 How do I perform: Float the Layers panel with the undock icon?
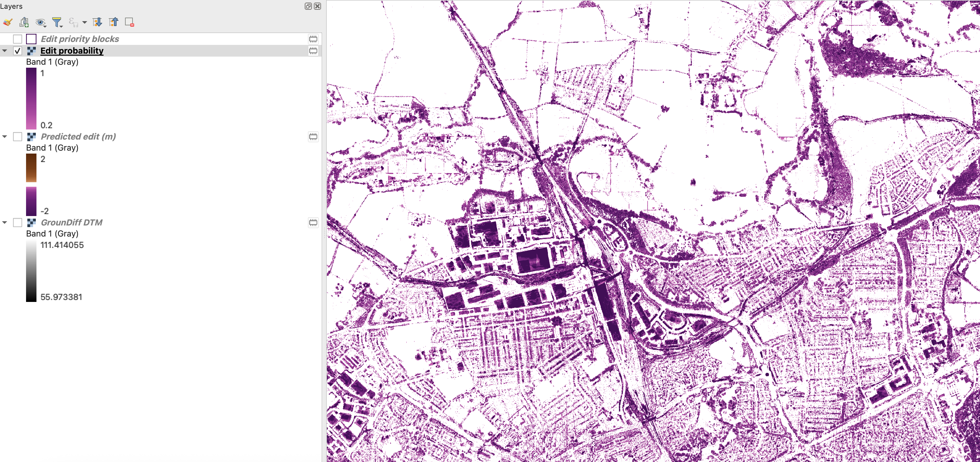tap(308, 6)
